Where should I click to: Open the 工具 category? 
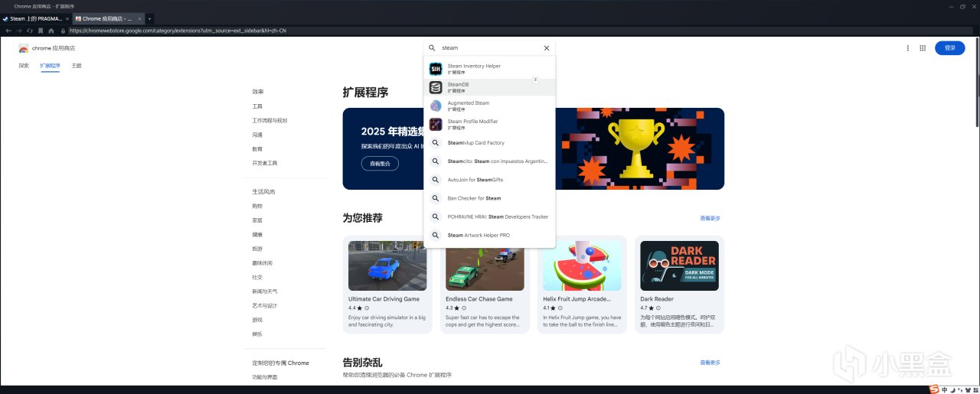click(258, 106)
